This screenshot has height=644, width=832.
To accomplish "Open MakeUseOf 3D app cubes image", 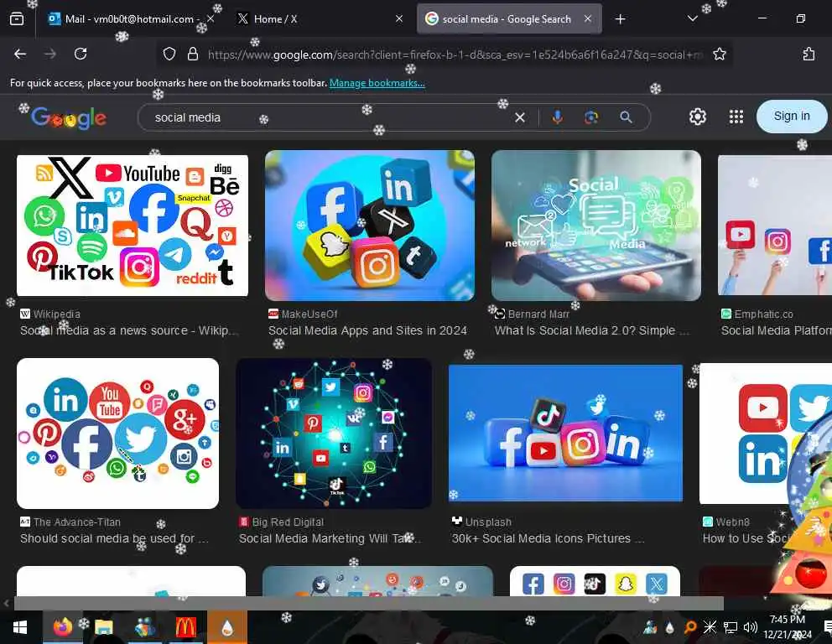I will 370,226.
